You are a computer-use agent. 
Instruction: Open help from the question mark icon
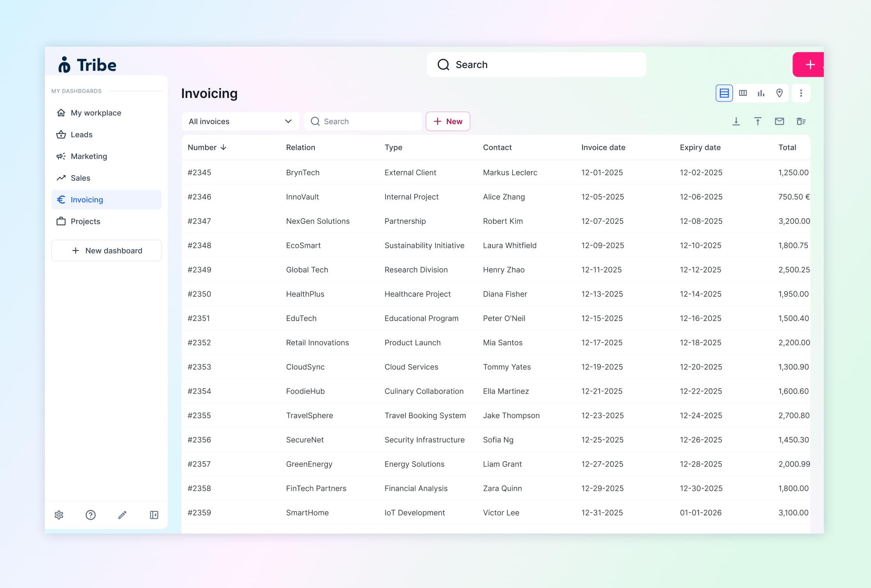pyautogui.click(x=91, y=515)
